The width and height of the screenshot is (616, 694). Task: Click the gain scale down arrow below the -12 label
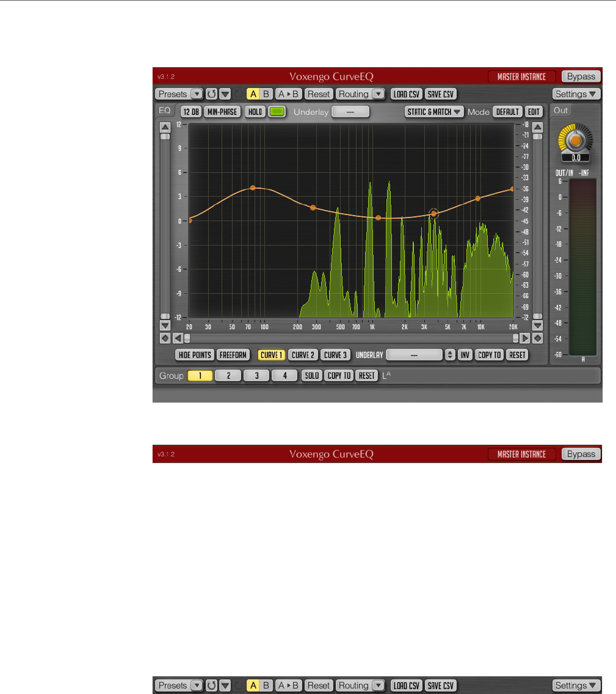point(165,326)
